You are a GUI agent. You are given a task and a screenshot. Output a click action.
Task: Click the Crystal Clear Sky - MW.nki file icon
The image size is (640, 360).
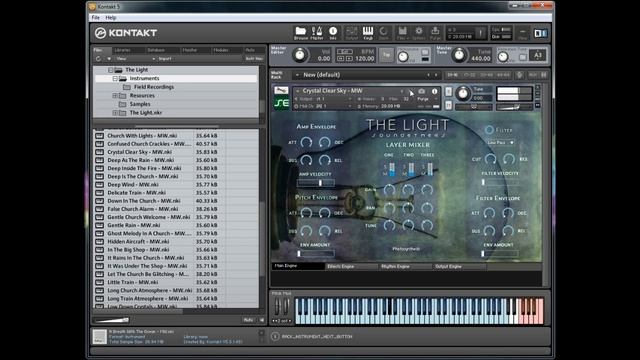99,152
